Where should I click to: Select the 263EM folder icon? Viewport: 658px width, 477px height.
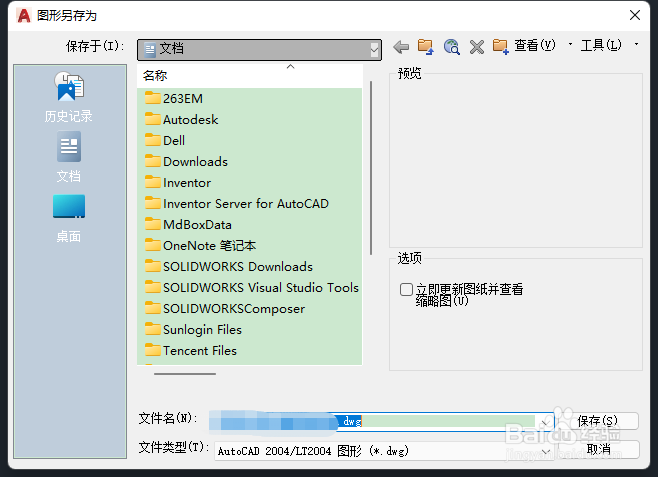[153, 98]
